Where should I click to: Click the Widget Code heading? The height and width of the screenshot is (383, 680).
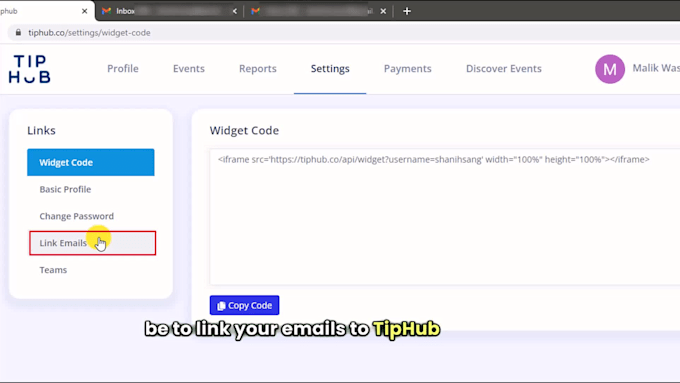click(x=244, y=131)
